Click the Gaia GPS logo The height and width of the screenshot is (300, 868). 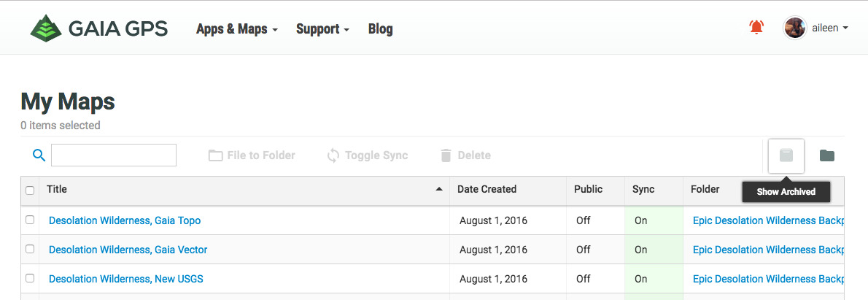click(98, 28)
